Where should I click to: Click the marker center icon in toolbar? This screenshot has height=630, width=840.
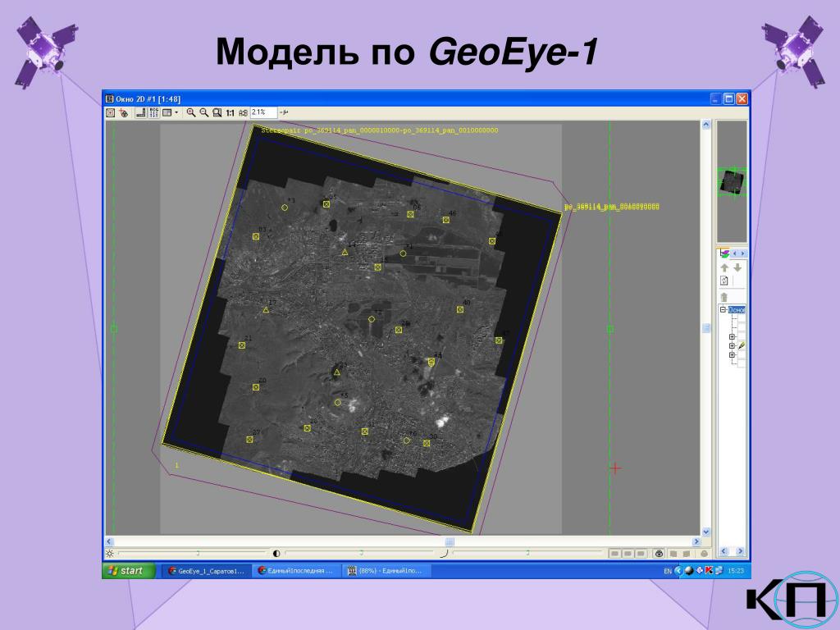point(111,112)
